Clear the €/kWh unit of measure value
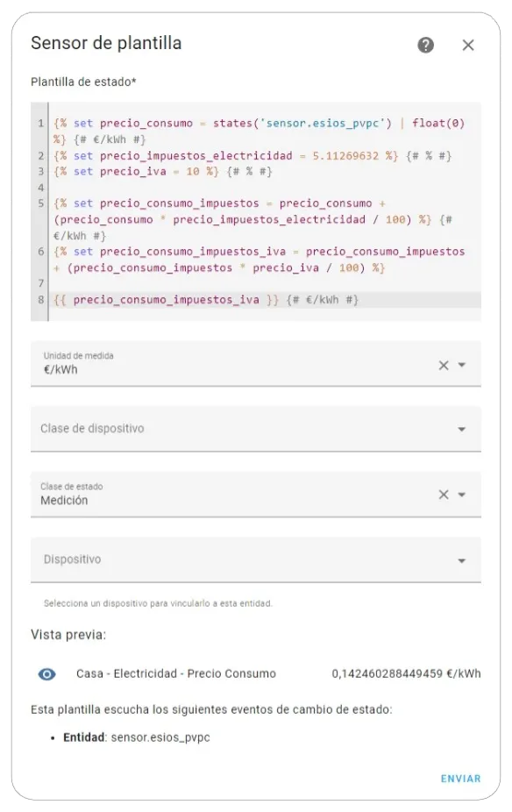512x812 pixels. point(444,365)
